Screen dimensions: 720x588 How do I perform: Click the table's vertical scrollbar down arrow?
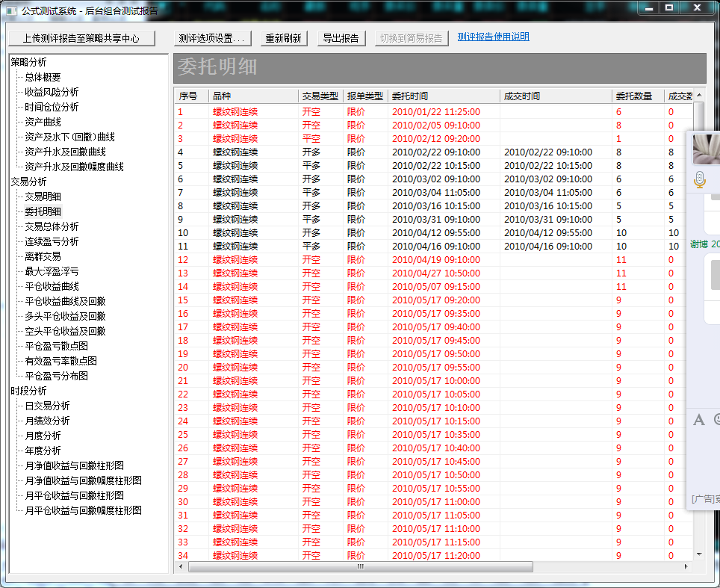click(x=698, y=554)
